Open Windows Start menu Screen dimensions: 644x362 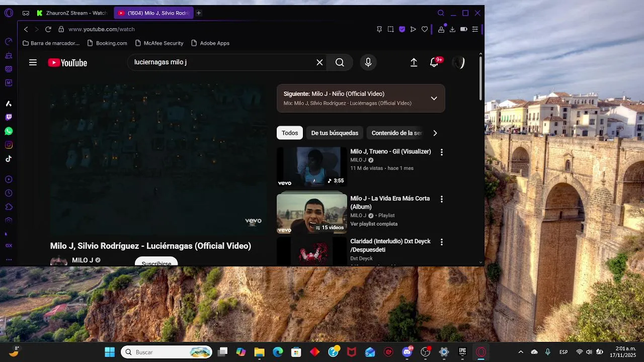point(110,352)
